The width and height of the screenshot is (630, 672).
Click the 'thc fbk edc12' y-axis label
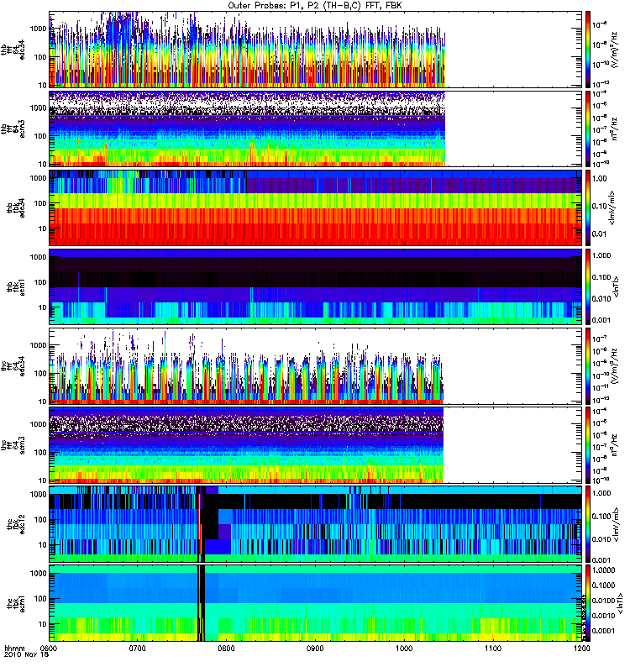16,524
